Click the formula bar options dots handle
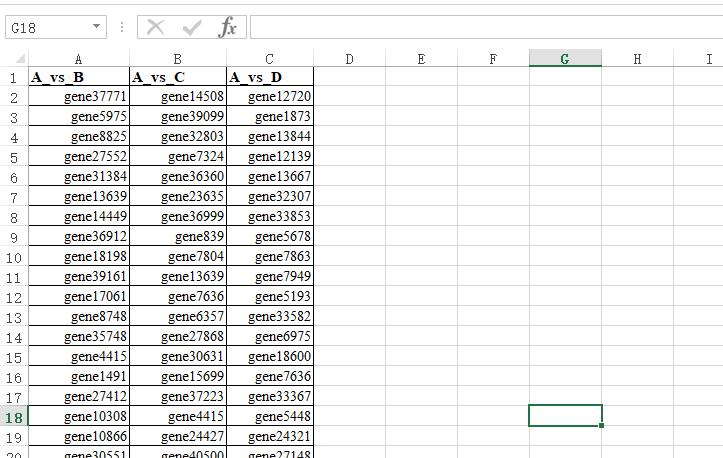Viewport: 723px width, 458px height. click(122, 27)
